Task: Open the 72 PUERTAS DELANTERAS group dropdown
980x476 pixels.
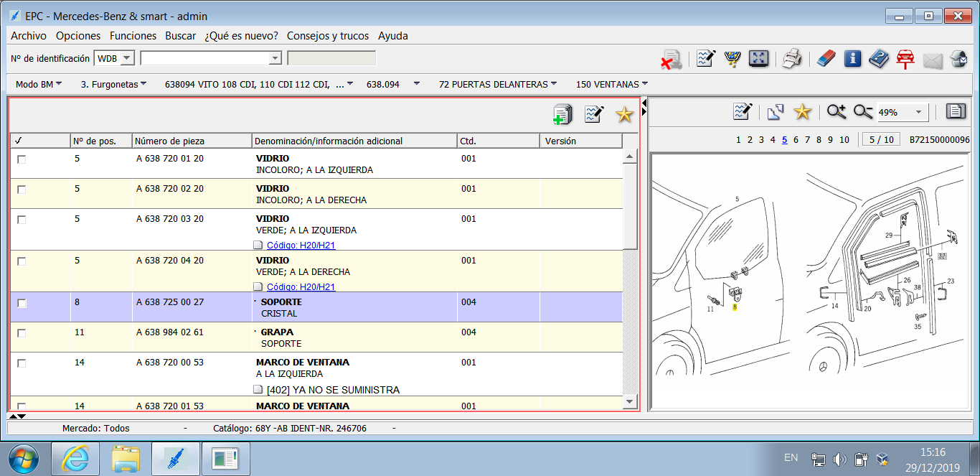Action: pos(498,84)
